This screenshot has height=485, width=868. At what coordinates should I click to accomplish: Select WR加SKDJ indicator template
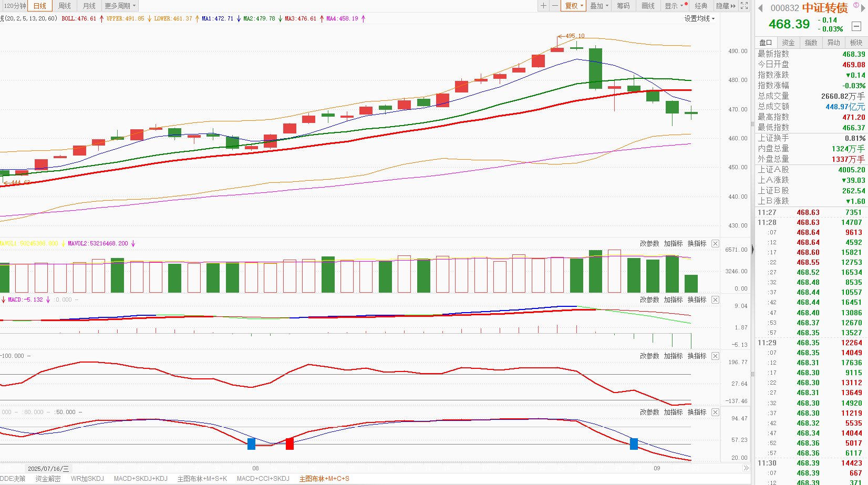[x=87, y=479]
